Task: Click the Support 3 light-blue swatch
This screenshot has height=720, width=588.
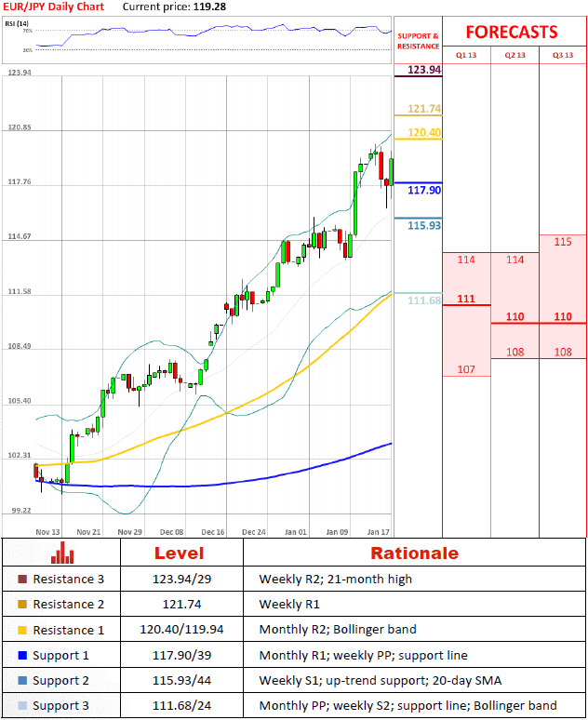Action: [22, 706]
